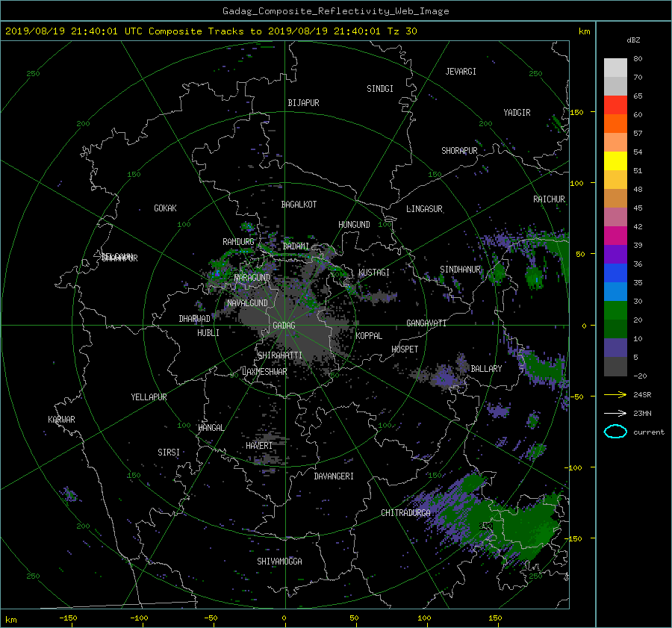
Task: Select the KOPPAL city label
Action: coord(369,336)
